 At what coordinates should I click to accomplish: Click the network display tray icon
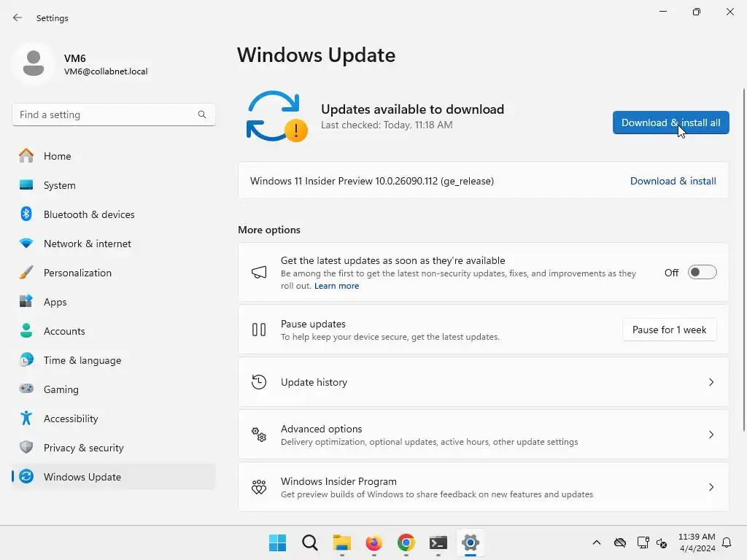tap(643, 542)
